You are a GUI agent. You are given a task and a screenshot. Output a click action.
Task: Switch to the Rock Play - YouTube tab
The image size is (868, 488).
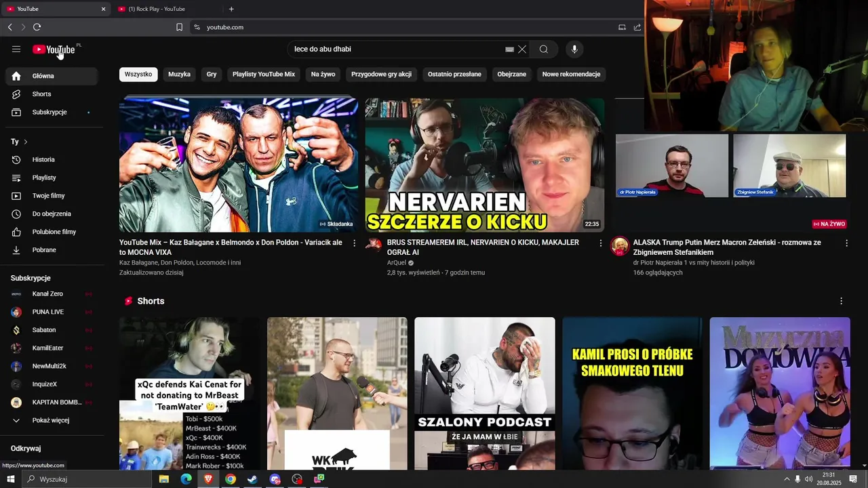[156, 9]
